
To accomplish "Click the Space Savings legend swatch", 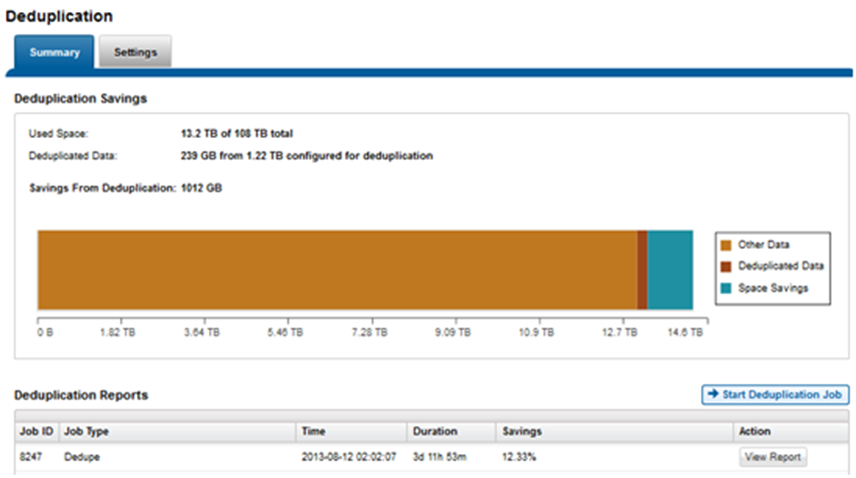I will (x=726, y=288).
